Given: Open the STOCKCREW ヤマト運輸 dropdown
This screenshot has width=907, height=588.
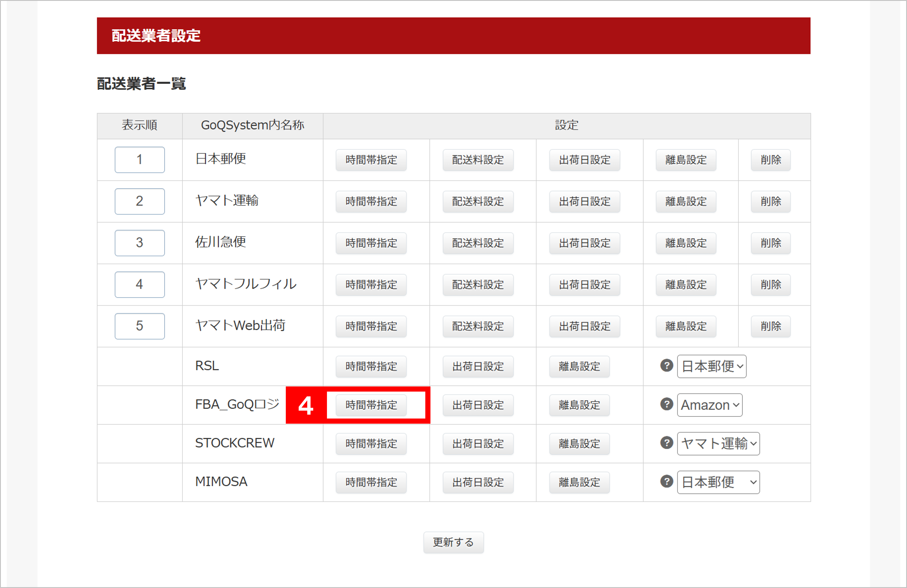Looking at the screenshot, I should point(718,444).
